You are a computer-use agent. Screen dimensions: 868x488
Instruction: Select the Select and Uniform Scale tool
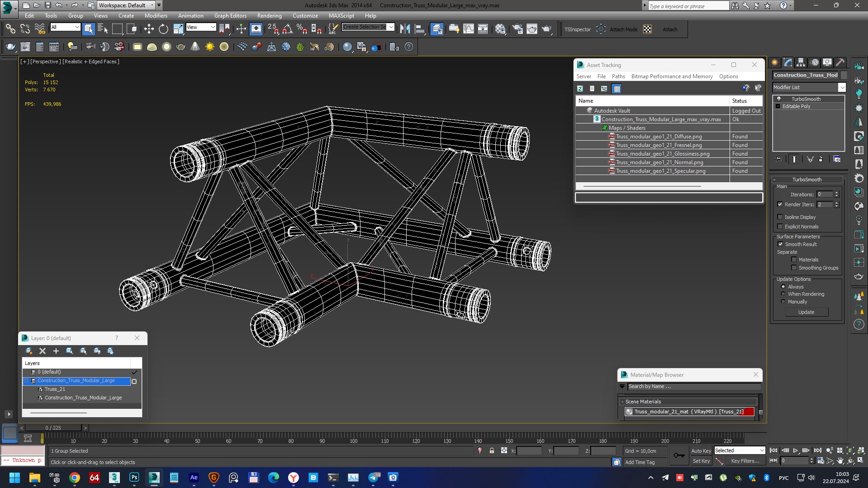[x=178, y=29]
